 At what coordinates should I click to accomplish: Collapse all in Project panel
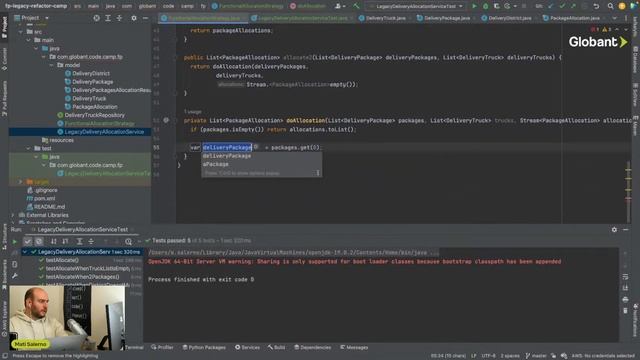click(x=119, y=18)
